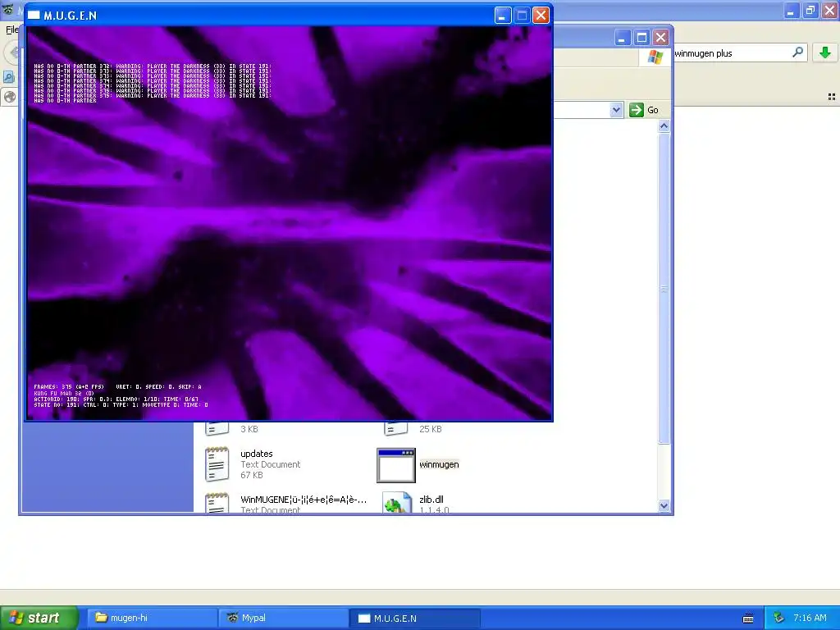Click the green download arrow in browser
The height and width of the screenshot is (630, 840).
coord(825,52)
